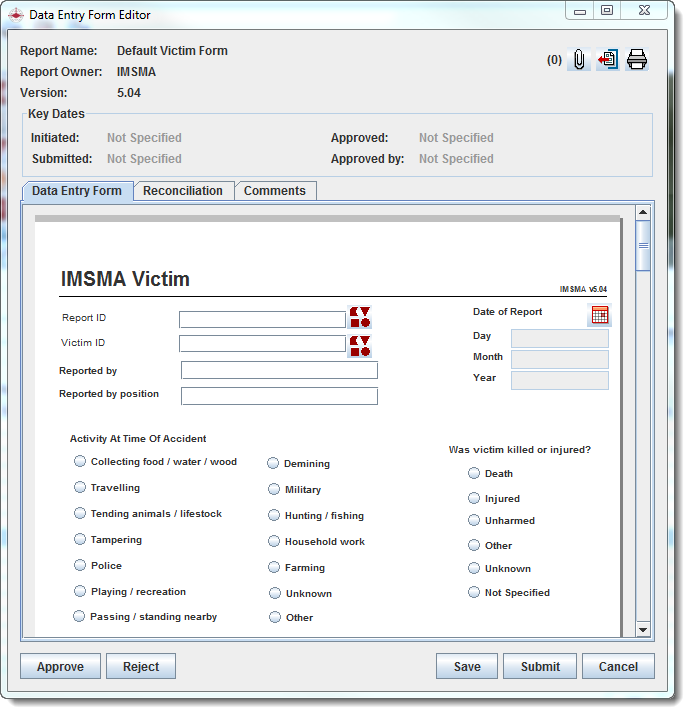This screenshot has width=690, height=714.
Task: Click the red shapes icon beside Report ID
Action: 360,318
